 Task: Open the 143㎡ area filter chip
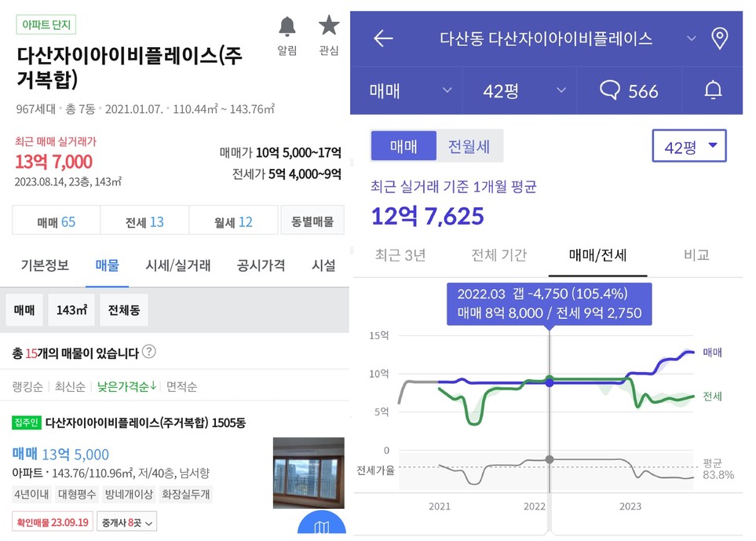click(x=71, y=310)
